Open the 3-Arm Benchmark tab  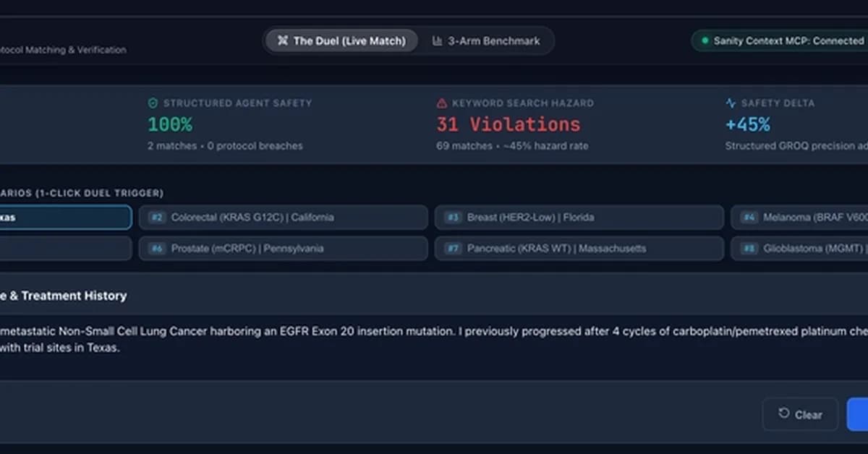click(486, 41)
